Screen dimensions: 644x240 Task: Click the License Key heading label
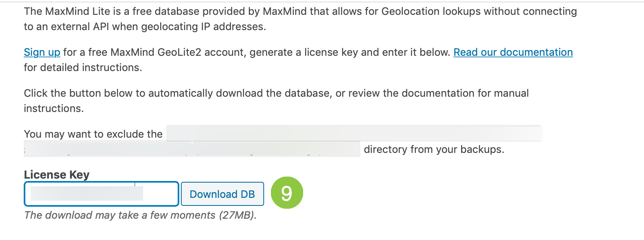(x=57, y=175)
